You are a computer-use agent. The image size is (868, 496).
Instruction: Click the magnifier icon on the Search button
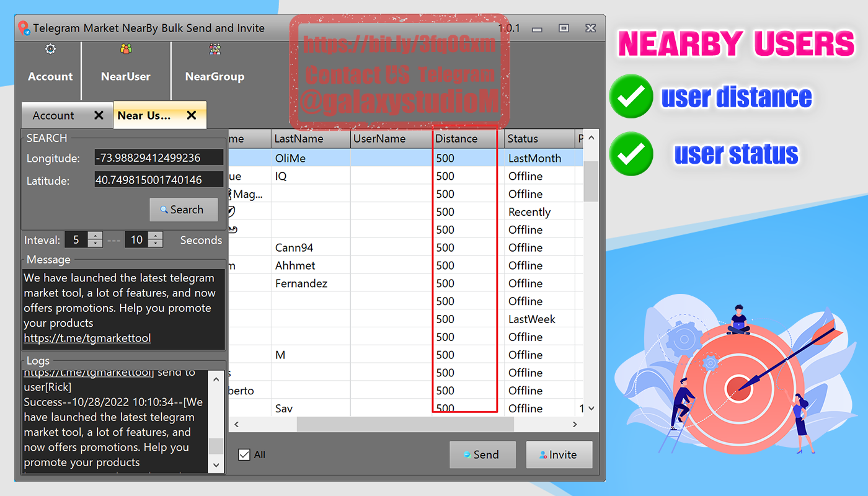(x=165, y=210)
